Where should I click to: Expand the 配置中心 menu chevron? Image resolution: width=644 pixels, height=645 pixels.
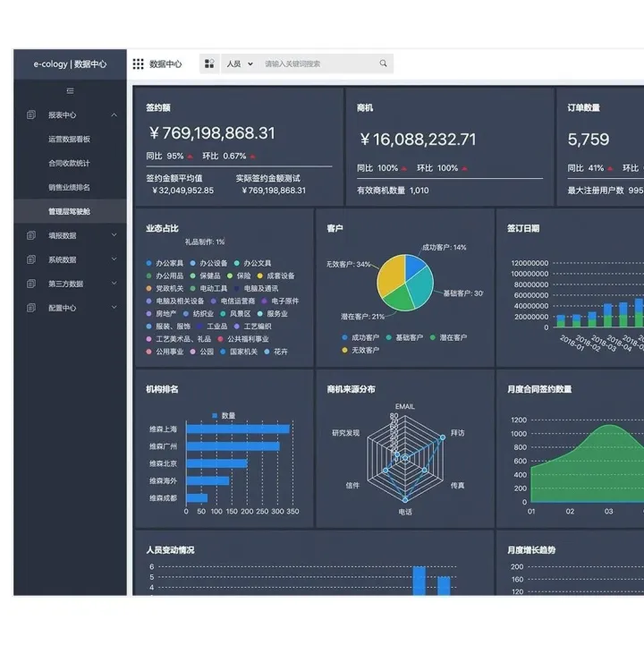tap(114, 307)
